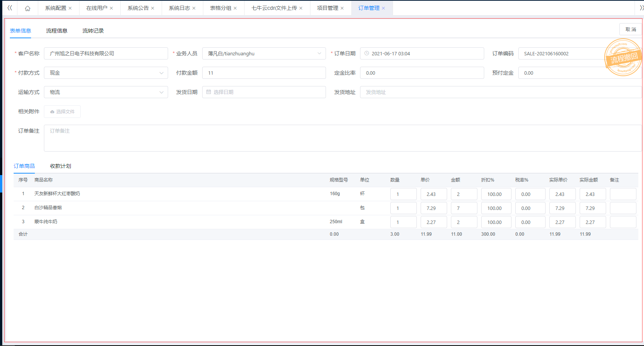Click the home icon tab
This screenshot has height=346, width=644.
[x=28, y=8]
